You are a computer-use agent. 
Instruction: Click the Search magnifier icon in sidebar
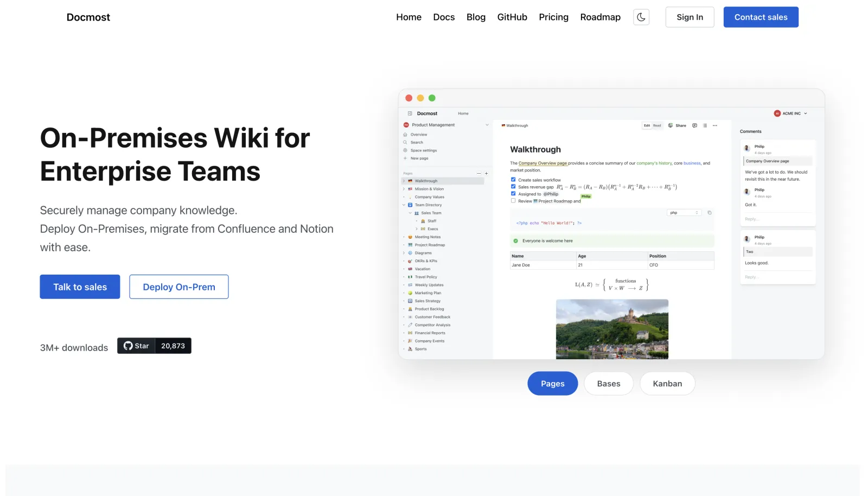click(405, 142)
